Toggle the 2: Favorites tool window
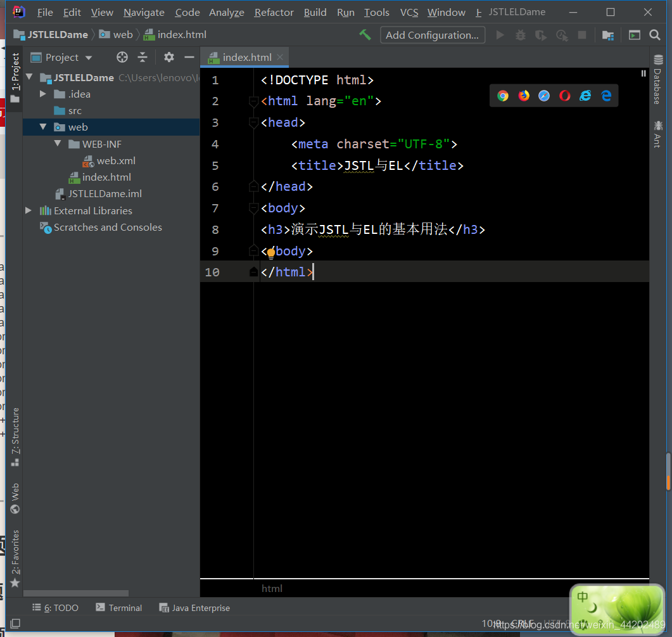The height and width of the screenshot is (637, 672). pos(15,558)
